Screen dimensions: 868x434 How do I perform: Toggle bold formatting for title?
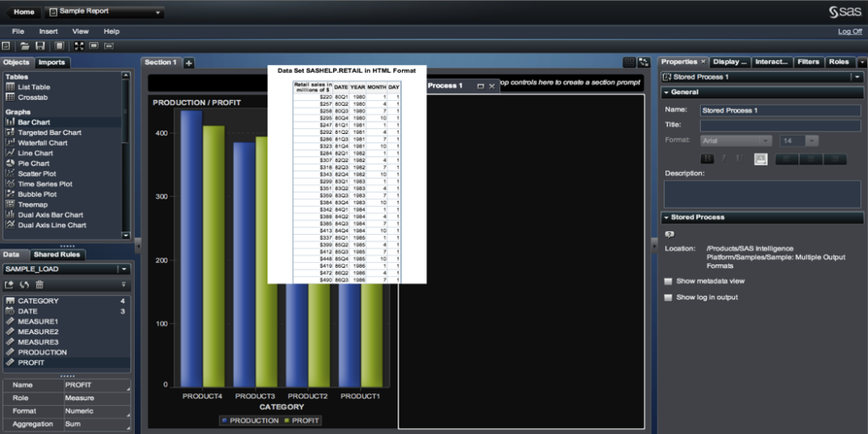coord(708,159)
